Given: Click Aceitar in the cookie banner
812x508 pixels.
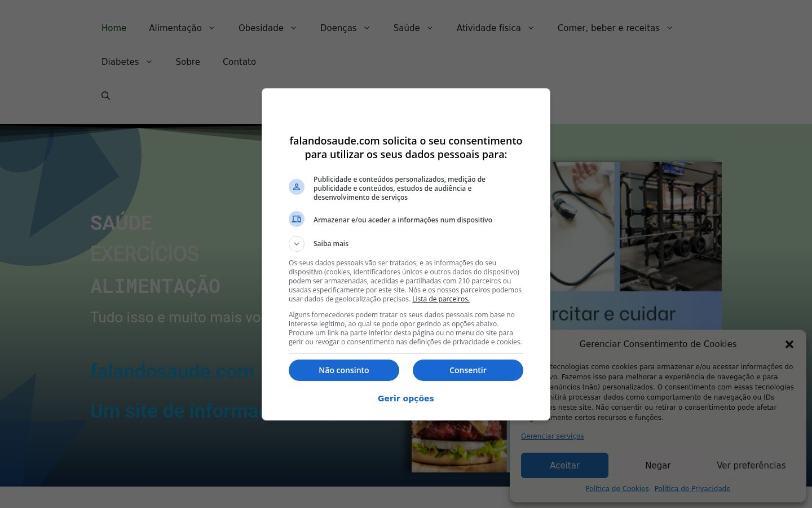Looking at the screenshot, I should 564,466.
